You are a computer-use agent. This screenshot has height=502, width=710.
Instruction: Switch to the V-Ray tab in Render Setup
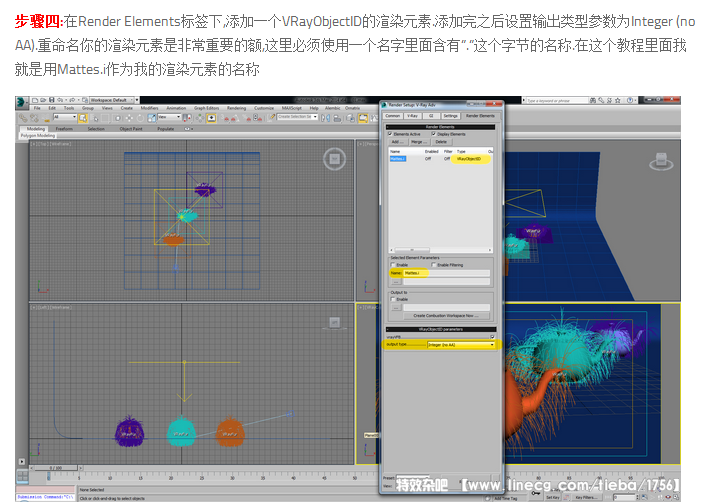pos(413,116)
